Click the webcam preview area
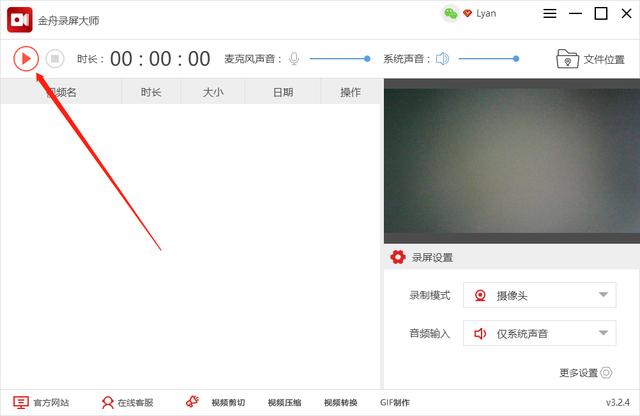This screenshot has width=640, height=416. [x=511, y=160]
